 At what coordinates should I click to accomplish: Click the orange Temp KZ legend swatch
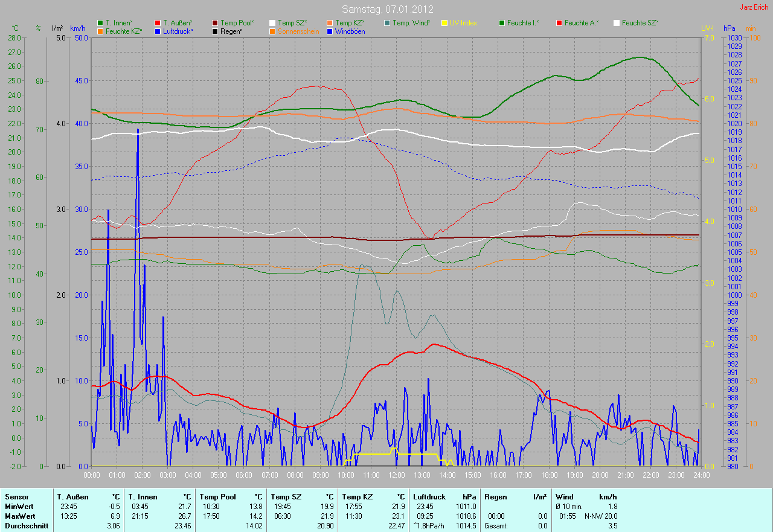click(x=330, y=23)
